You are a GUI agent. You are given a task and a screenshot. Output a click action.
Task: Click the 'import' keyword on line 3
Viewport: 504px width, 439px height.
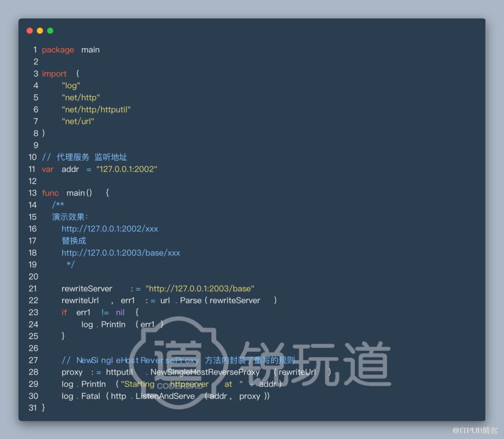(x=54, y=74)
